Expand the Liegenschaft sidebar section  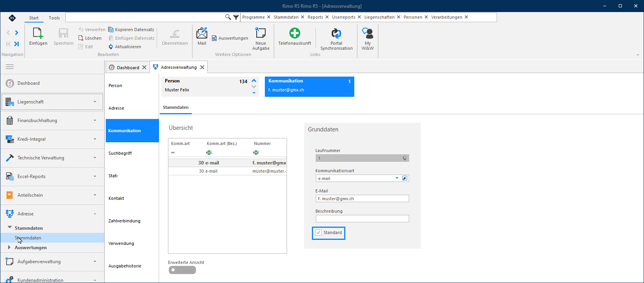(52, 102)
